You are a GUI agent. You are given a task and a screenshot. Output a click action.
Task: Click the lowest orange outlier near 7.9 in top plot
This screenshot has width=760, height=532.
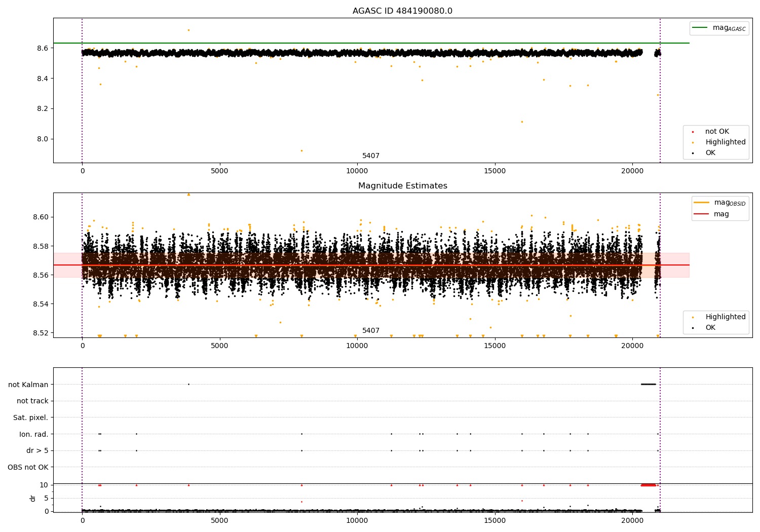pyautogui.click(x=301, y=150)
